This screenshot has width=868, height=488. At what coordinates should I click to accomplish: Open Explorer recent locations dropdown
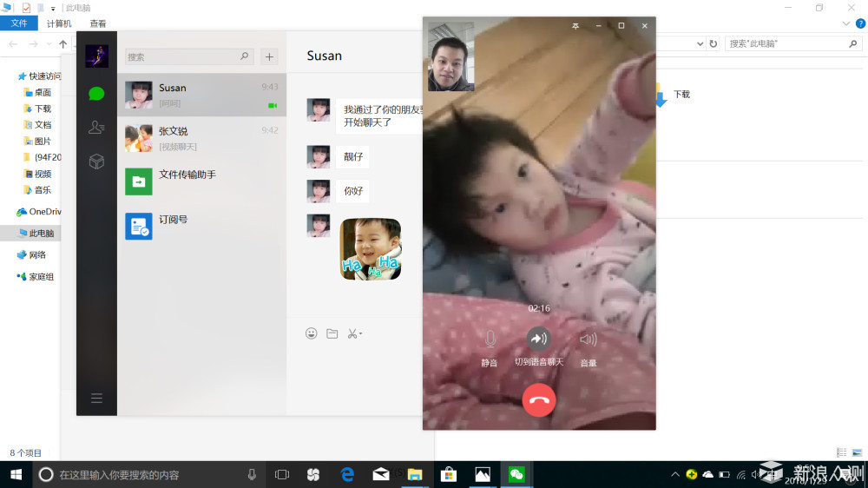(49, 43)
